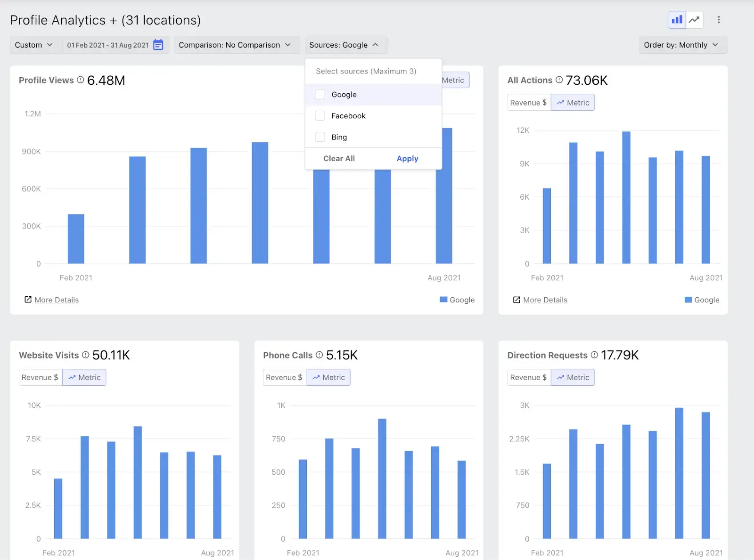Toggle Metric button in Profile Views card

(x=456, y=80)
